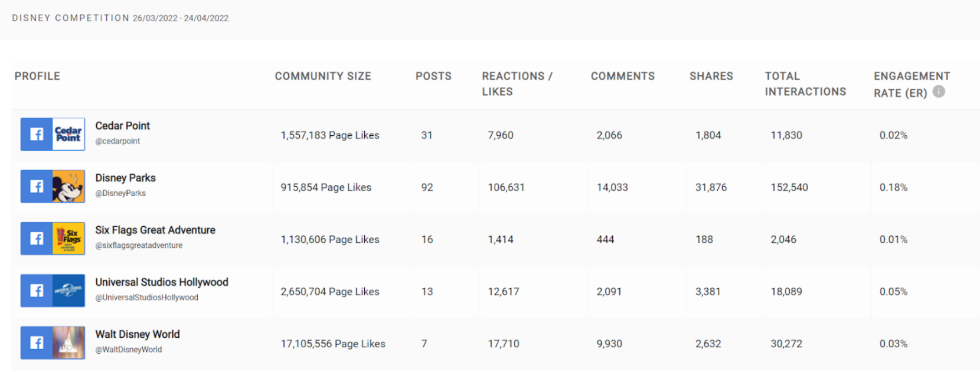Image resolution: width=980 pixels, height=372 pixels.
Task: Click the @UniversalStudiosHollywood handle
Action: click(x=147, y=297)
